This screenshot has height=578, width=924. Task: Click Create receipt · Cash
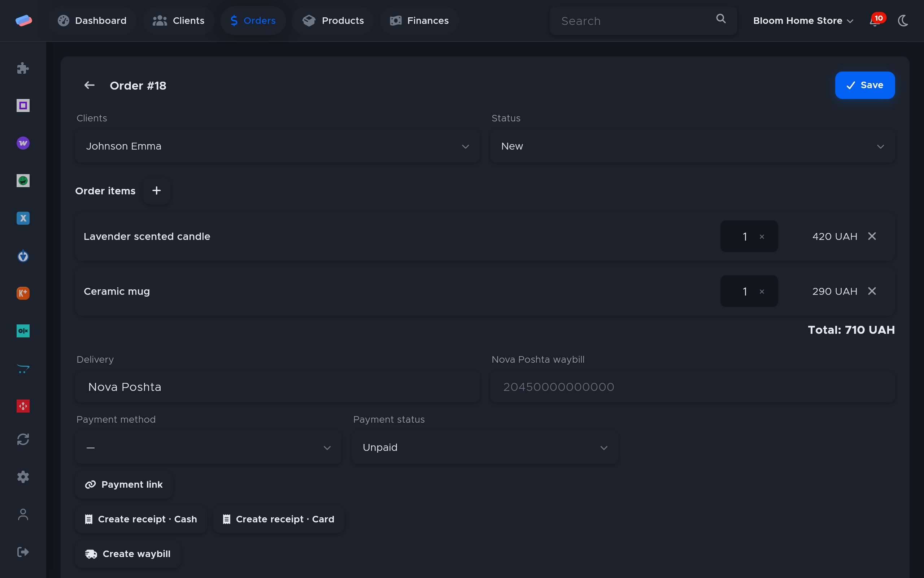click(x=141, y=519)
